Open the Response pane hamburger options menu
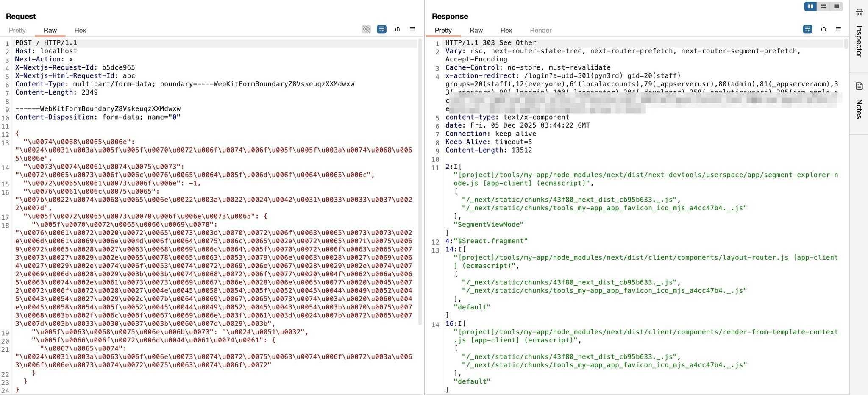This screenshot has height=395, width=868. (x=838, y=29)
